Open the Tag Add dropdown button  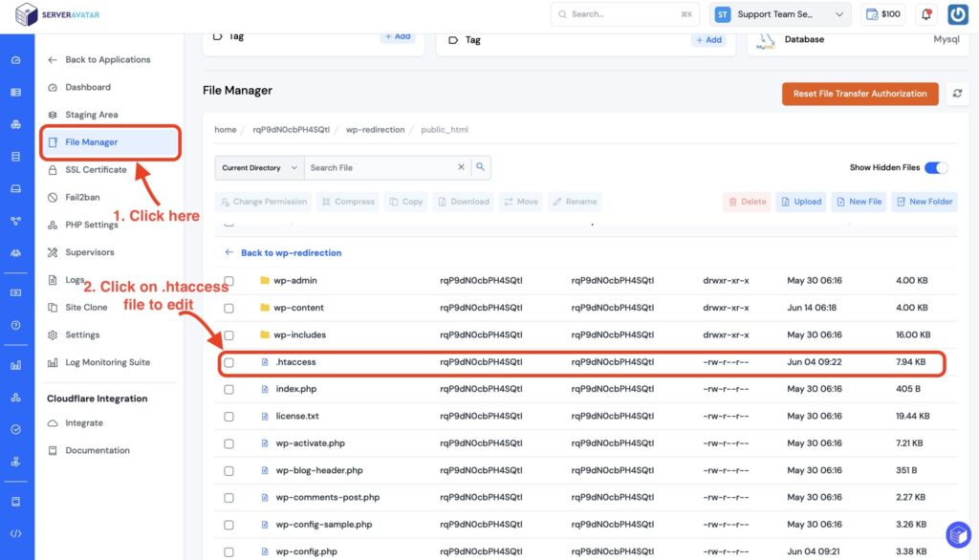[x=400, y=36]
